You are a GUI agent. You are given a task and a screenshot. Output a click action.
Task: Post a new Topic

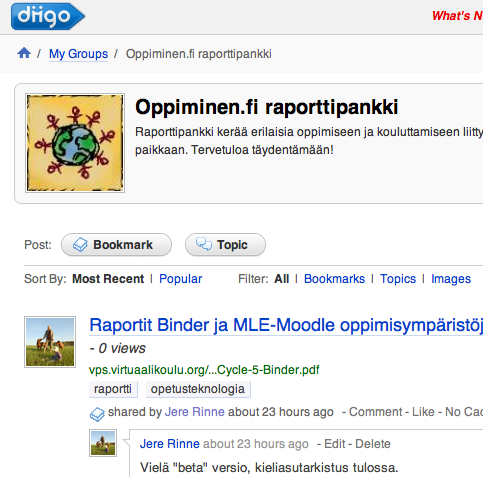click(x=225, y=245)
